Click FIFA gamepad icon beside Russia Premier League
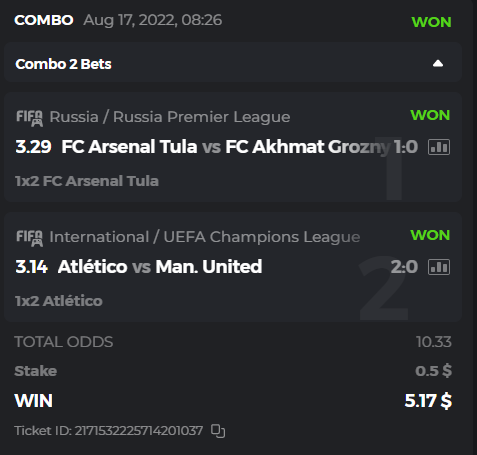This screenshot has height=455, width=477. (30, 118)
